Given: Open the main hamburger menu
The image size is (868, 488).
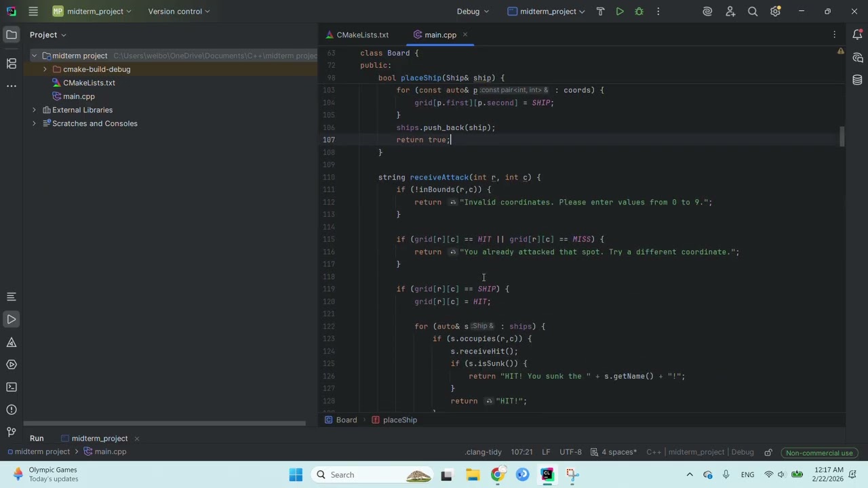Looking at the screenshot, I should point(33,12).
